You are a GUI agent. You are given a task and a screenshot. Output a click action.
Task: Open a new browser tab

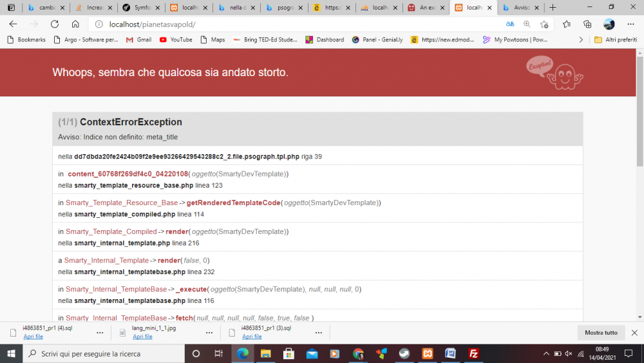pos(553,7)
